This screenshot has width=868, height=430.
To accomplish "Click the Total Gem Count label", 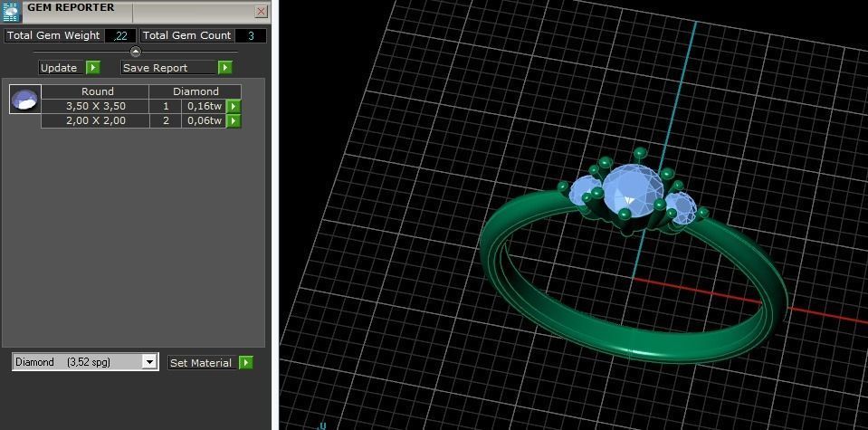I will (x=187, y=35).
